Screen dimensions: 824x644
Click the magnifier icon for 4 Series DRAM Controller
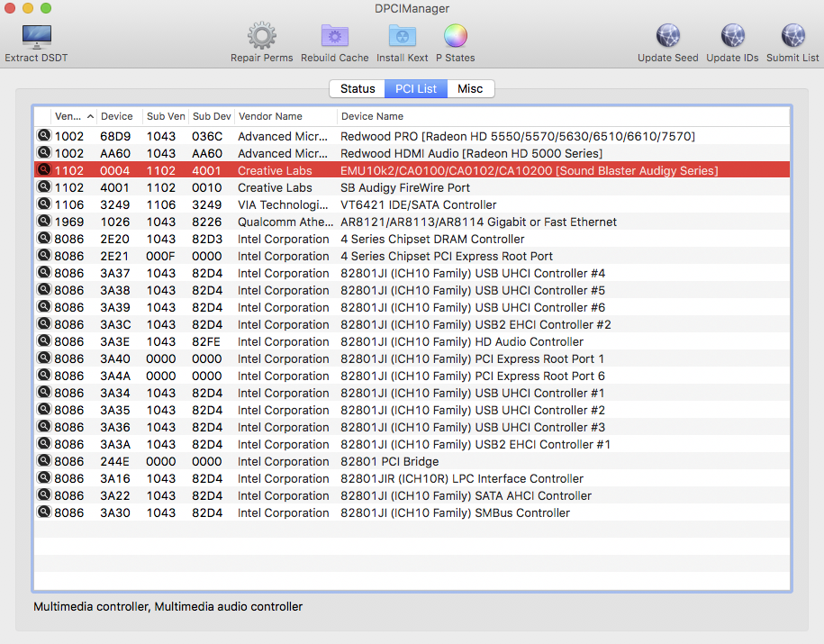pos(44,238)
